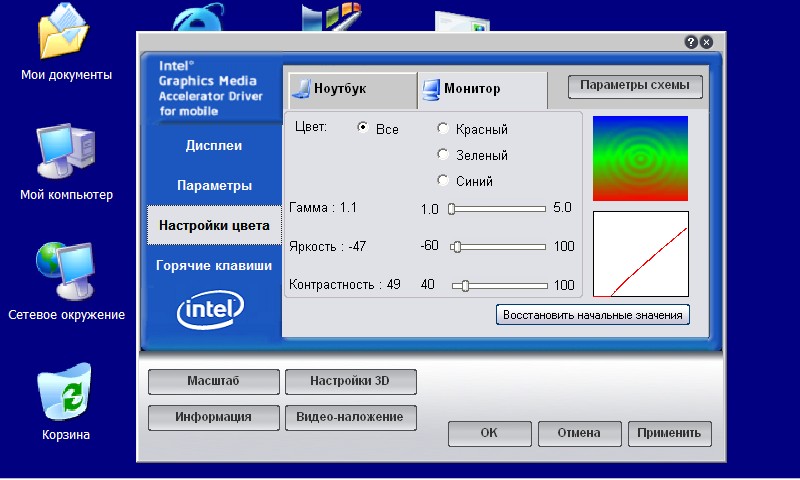Click the color gradient preview image
Screen dimensions: 800x480
[x=641, y=159]
